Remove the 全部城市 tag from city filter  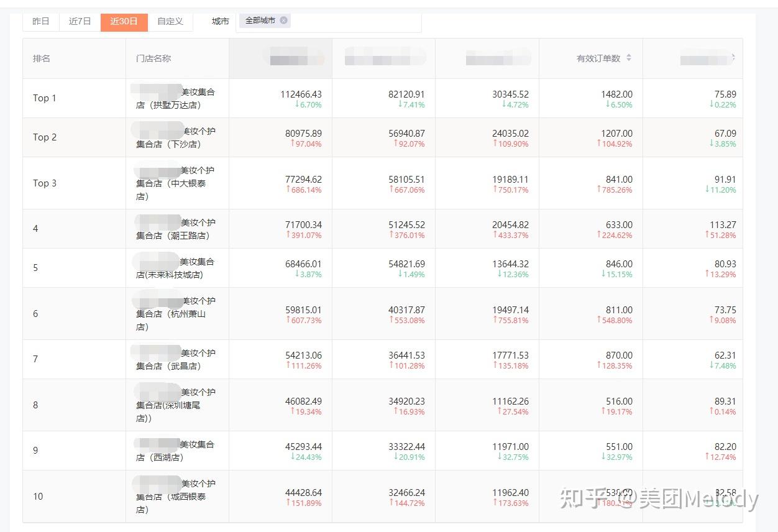284,21
